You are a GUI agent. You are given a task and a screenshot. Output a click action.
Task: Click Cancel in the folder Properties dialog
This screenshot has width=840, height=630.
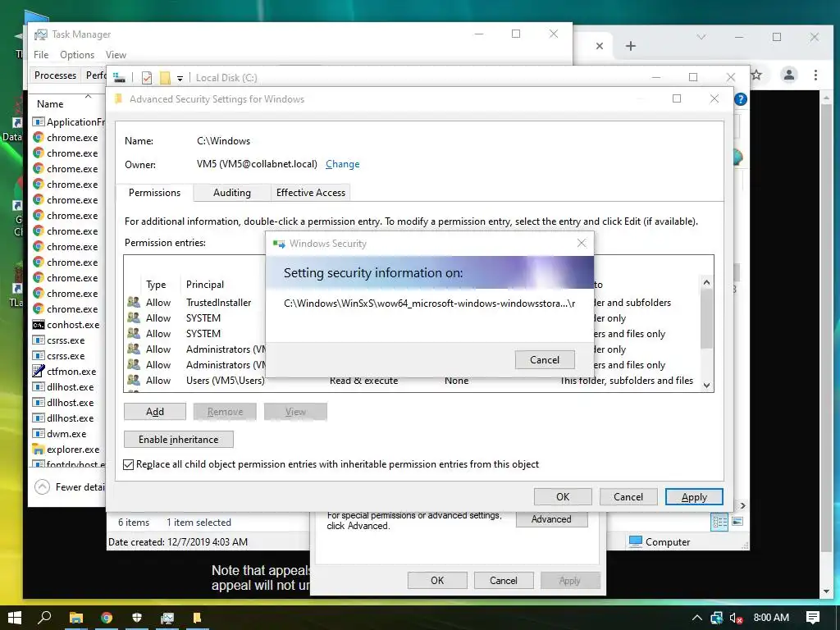click(x=503, y=580)
